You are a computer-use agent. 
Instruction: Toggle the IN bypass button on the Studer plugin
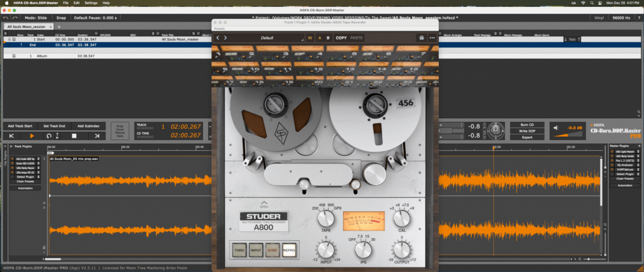310,38
